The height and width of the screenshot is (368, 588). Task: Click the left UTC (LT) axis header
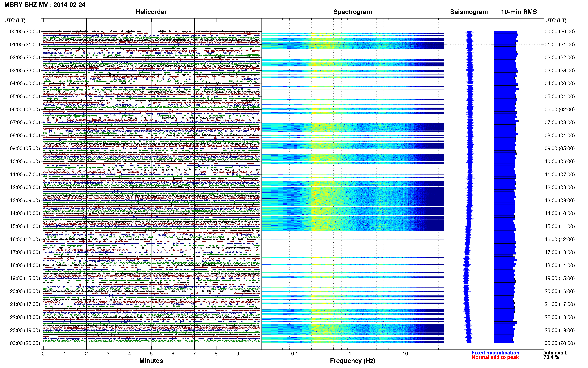pos(15,20)
